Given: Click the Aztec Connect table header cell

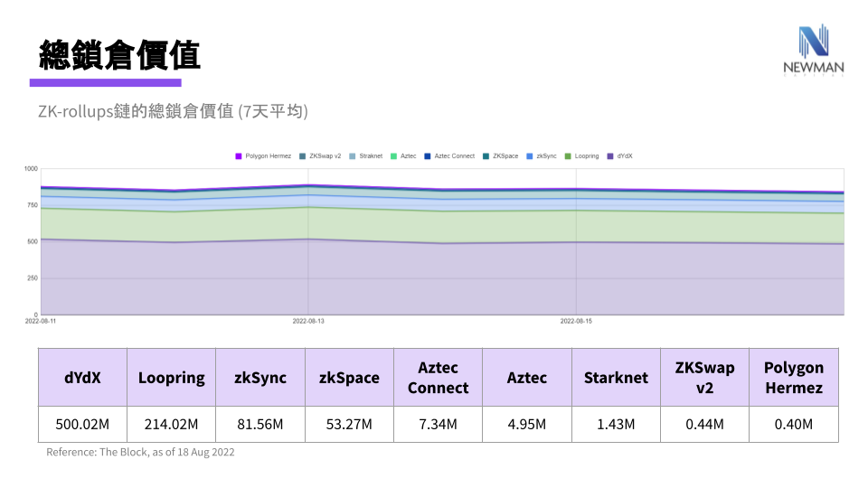Looking at the screenshot, I should coord(438,378).
